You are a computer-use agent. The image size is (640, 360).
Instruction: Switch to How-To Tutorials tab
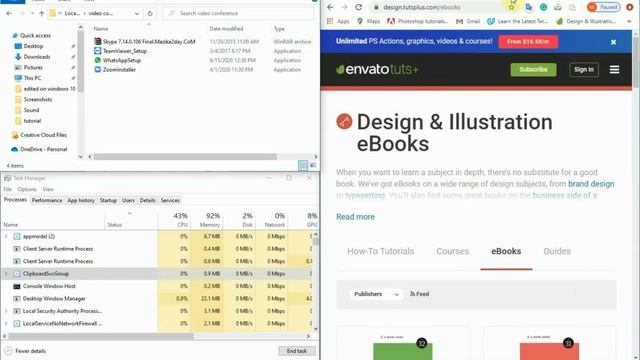tap(380, 251)
